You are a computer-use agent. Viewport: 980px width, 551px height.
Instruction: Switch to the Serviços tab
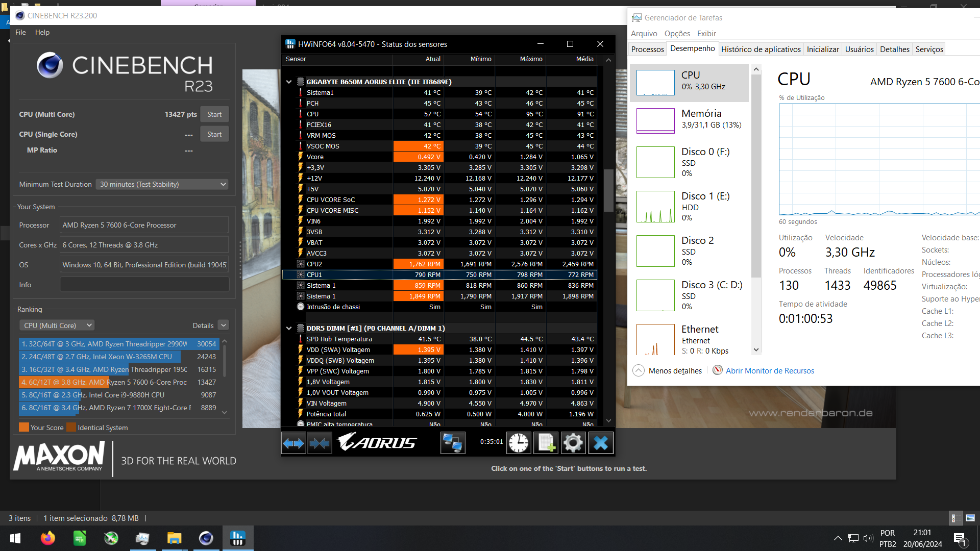coord(929,49)
